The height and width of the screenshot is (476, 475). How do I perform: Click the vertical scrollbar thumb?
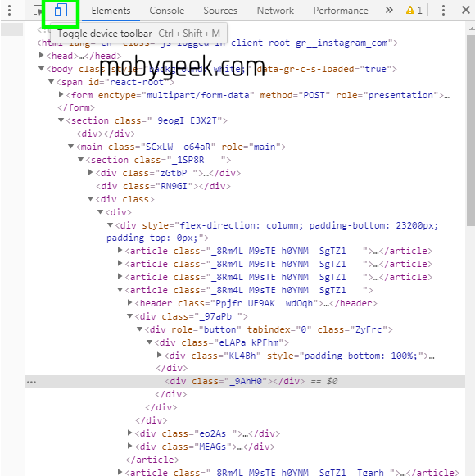tap(470, 130)
